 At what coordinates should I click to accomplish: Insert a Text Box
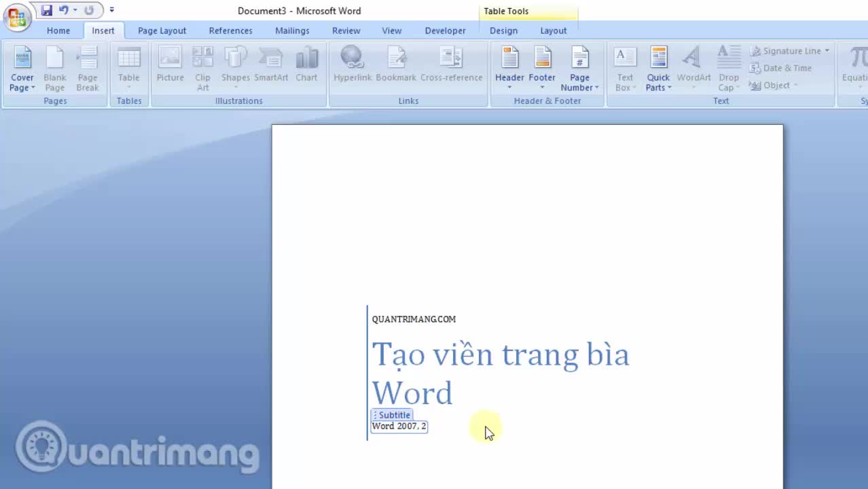coord(625,69)
